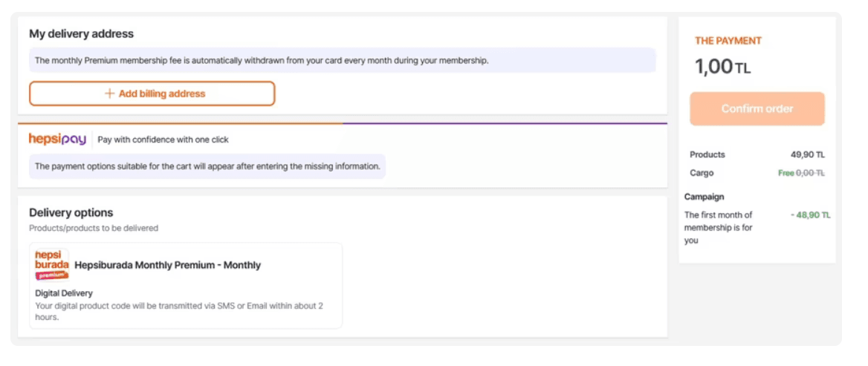
Task: Click the - 48,90 TL campaign discount
Action: tap(811, 215)
